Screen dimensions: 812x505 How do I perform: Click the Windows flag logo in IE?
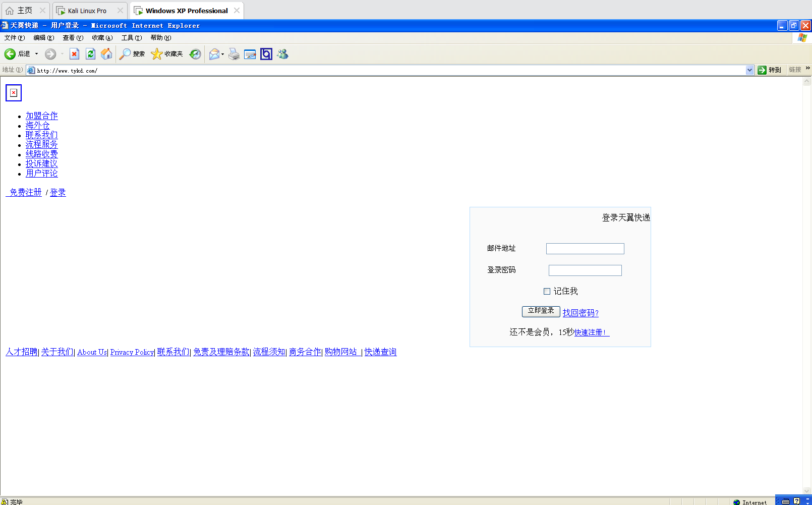pos(802,38)
